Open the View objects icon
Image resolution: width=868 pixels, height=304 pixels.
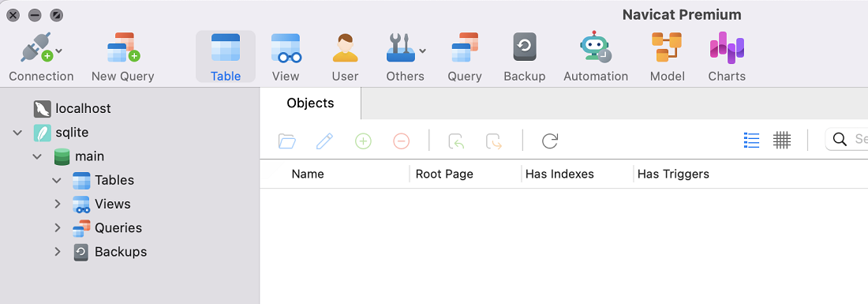tap(286, 47)
